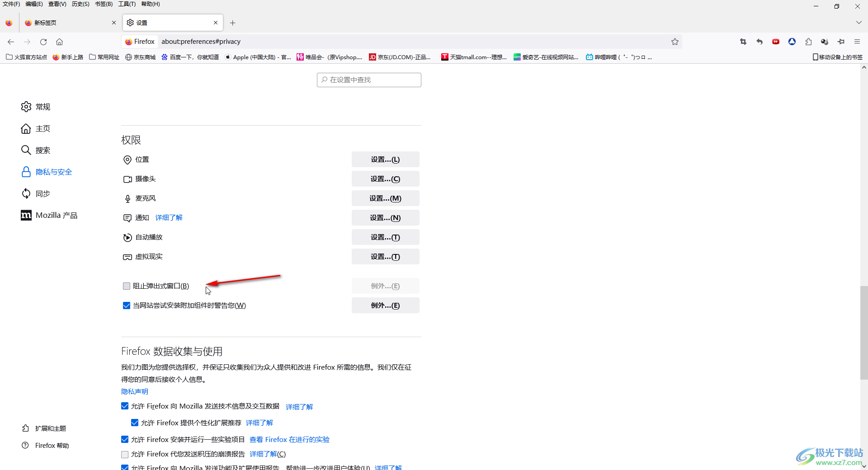Click the undo arrow toolbar icon

click(759, 42)
